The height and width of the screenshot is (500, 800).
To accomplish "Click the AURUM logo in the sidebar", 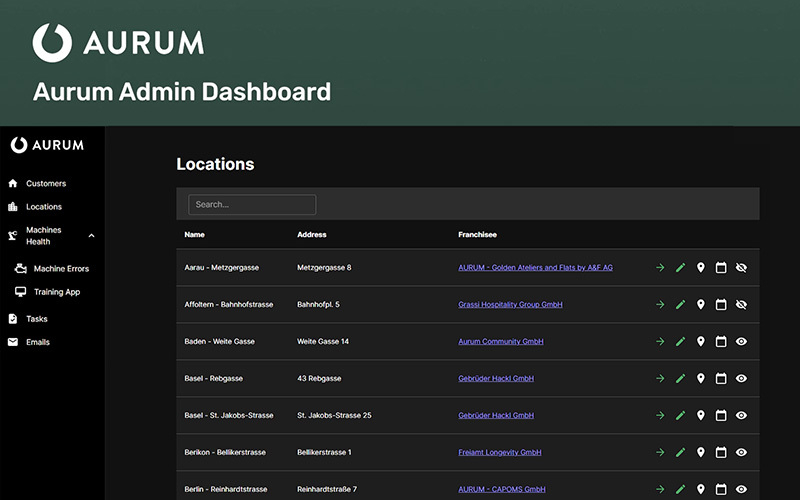I will pos(47,145).
